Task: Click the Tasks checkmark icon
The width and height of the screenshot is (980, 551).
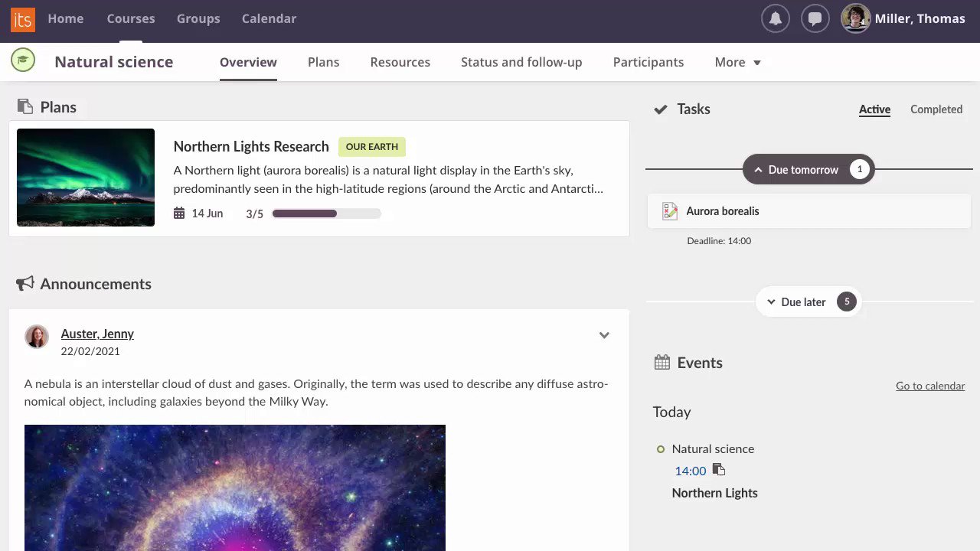Action: click(x=661, y=109)
